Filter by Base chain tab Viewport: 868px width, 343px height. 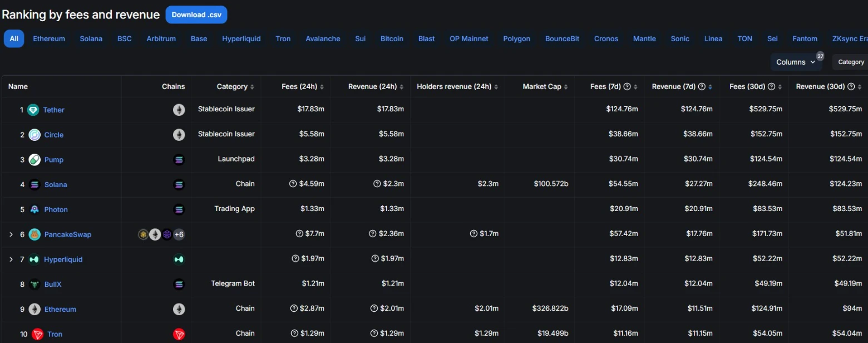199,38
